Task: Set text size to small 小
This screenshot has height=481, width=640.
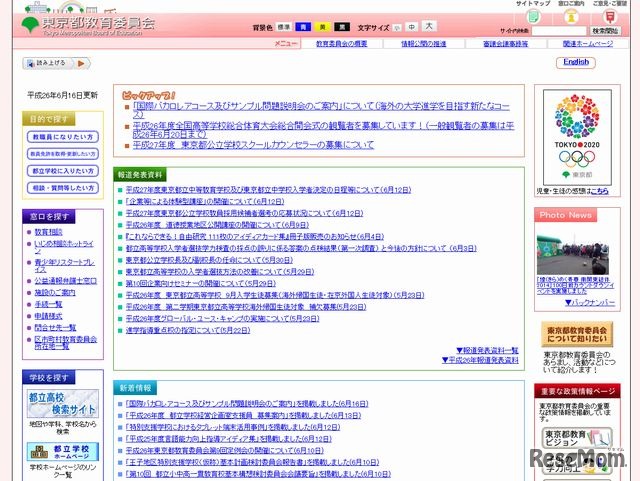Action: point(397,28)
